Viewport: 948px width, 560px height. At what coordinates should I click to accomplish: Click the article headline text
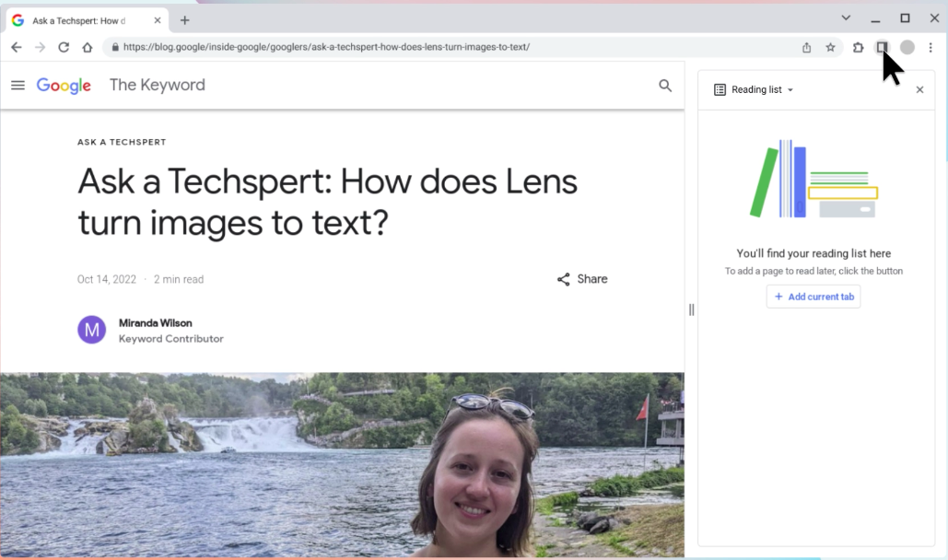click(328, 202)
